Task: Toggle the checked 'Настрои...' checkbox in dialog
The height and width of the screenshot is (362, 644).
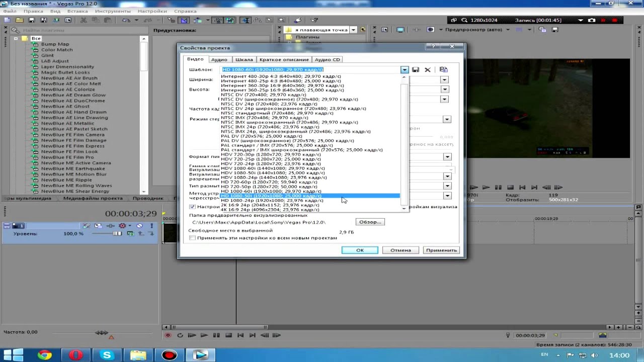Action: tap(192, 207)
